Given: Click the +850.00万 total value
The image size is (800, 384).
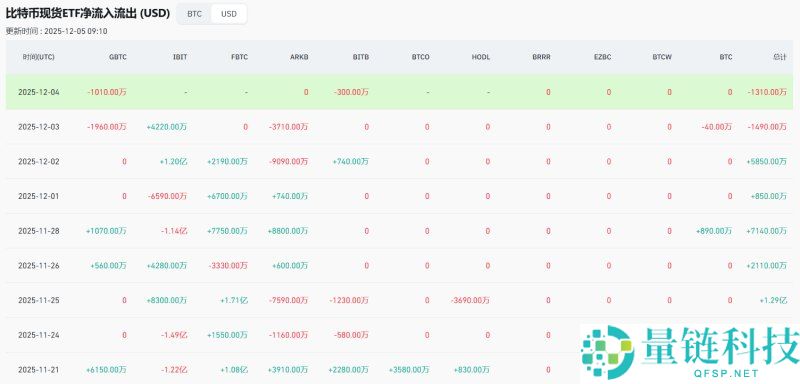Looking at the screenshot, I should 768,196.
